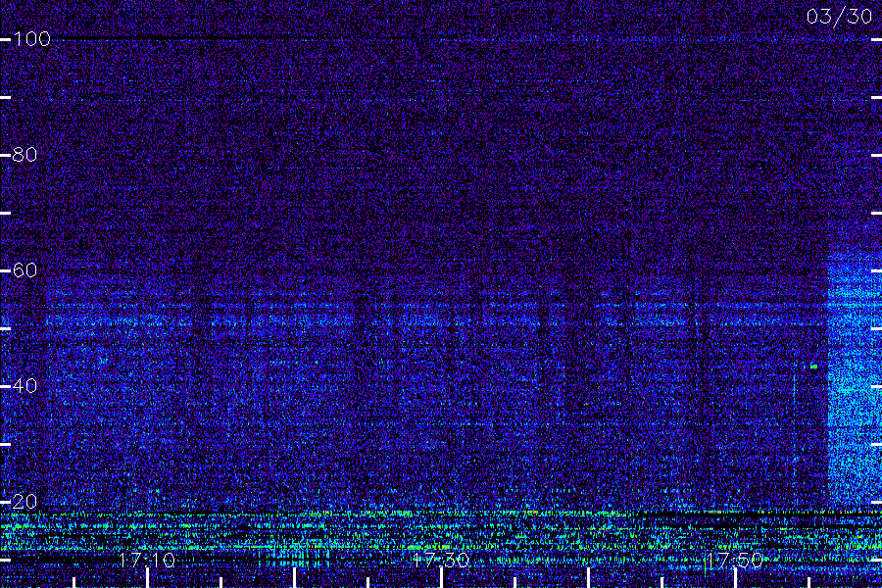
Task: Click the 03/30 date label
Action: tap(839, 17)
